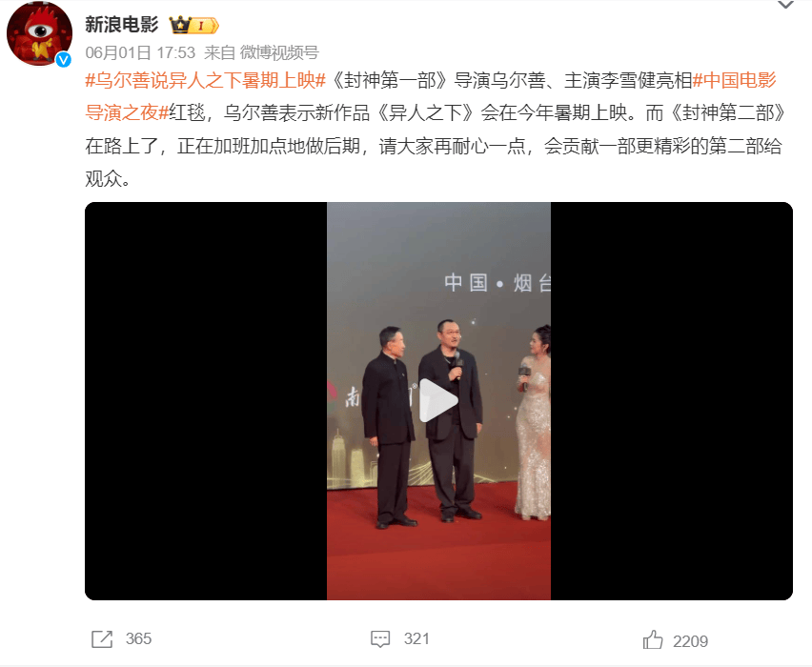This screenshot has width=812, height=667.
Task: Click the left black area of video player
Action: 206,401
